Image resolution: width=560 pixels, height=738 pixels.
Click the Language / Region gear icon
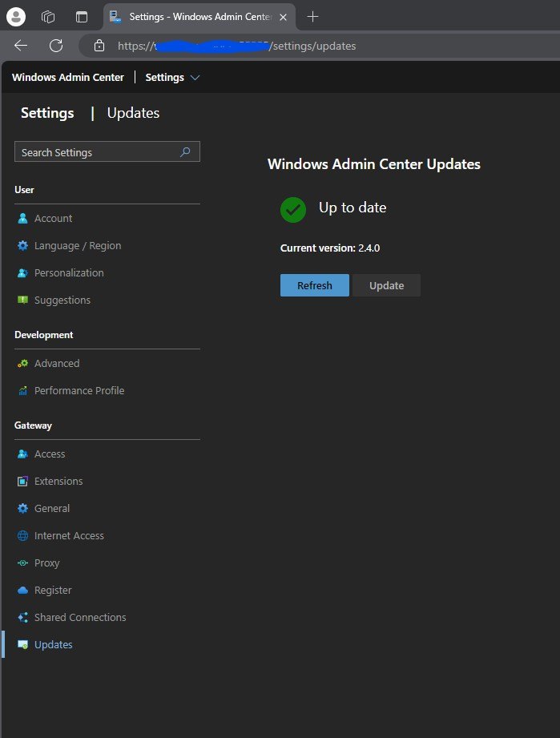click(x=22, y=246)
